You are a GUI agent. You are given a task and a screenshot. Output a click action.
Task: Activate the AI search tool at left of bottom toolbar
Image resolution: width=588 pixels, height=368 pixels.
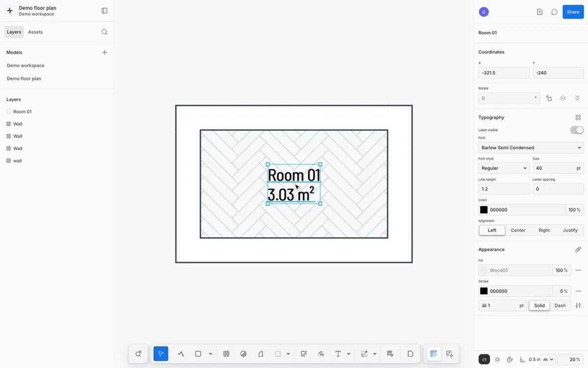(x=139, y=354)
